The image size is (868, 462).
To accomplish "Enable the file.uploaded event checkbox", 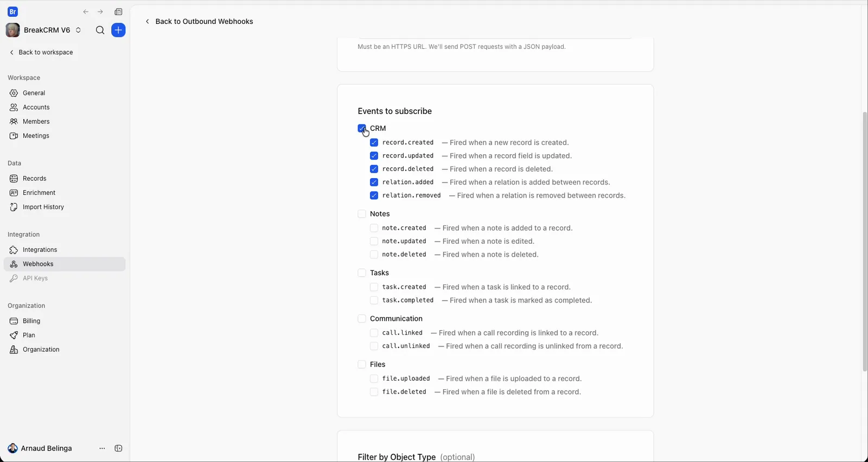I will pyautogui.click(x=374, y=379).
